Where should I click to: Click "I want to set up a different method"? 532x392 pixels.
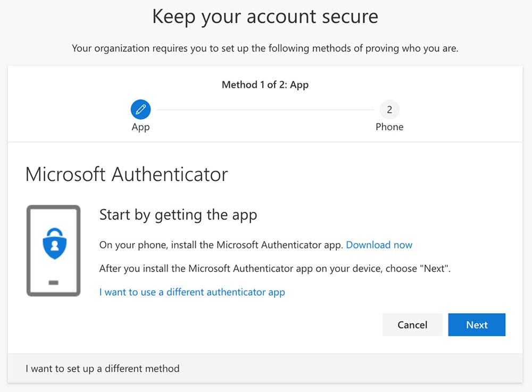pyautogui.click(x=103, y=368)
